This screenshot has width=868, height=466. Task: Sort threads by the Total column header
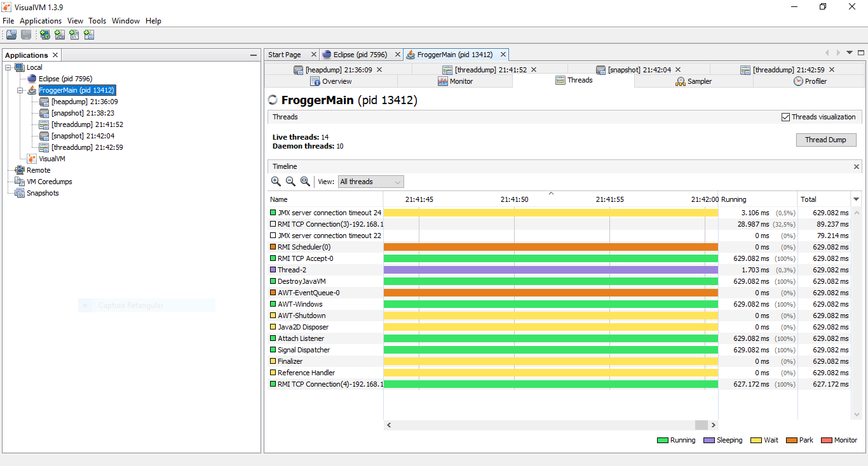tap(824, 199)
